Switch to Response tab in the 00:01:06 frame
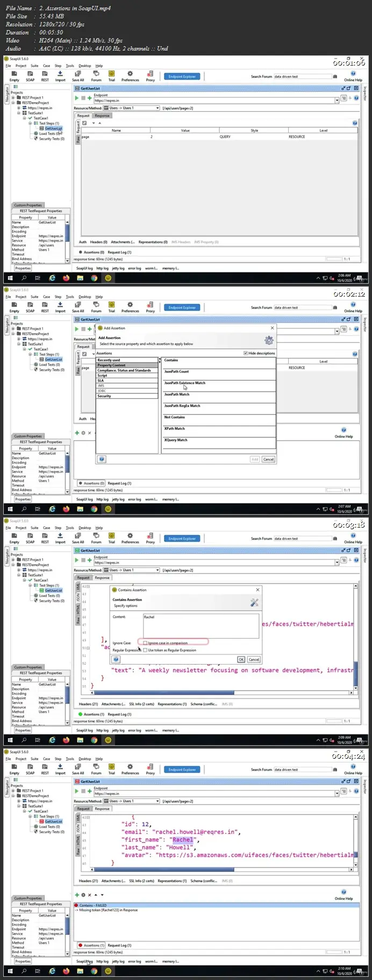Image resolution: width=372 pixels, height=980 pixels. (102, 116)
